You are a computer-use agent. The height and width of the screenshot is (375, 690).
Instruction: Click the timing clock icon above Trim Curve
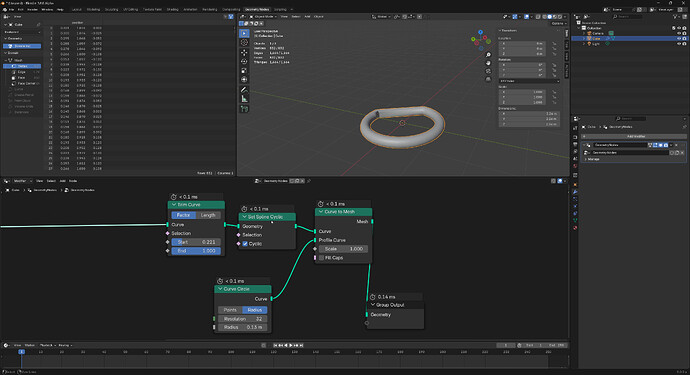173,197
